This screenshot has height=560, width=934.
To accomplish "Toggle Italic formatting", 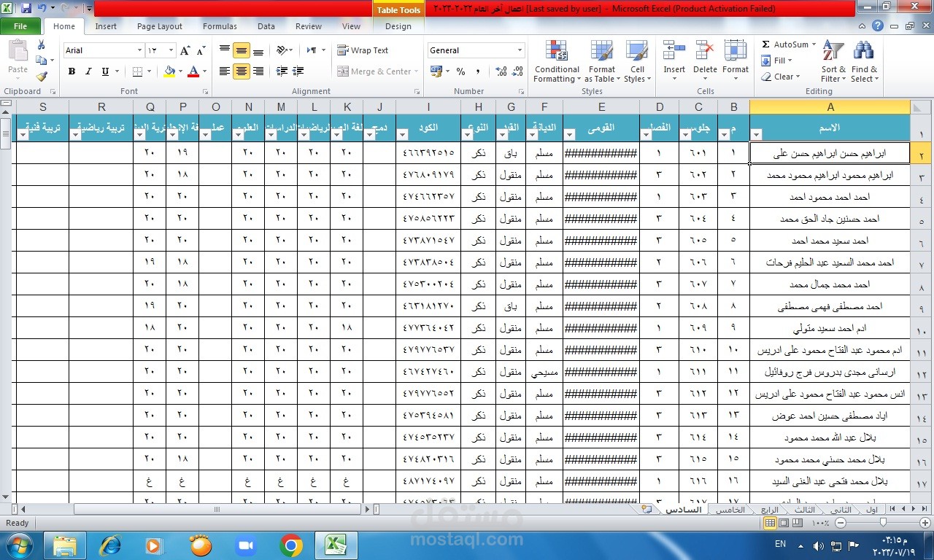I will pos(88,71).
